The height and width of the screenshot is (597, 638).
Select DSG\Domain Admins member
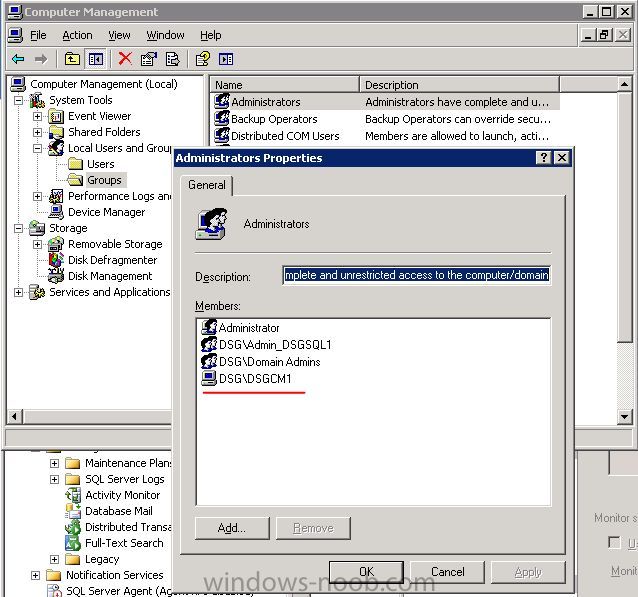[x=269, y=362]
